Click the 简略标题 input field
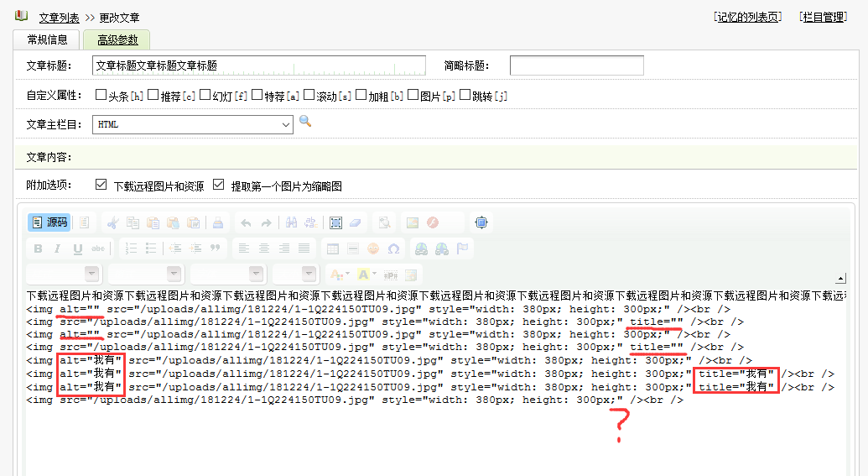The image size is (868, 476). 576,65
